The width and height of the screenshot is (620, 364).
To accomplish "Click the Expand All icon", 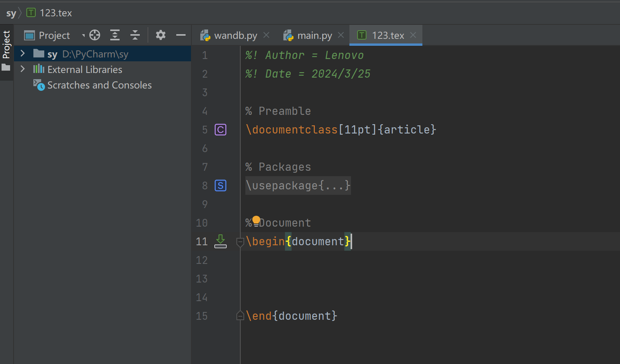I will 115,35.
